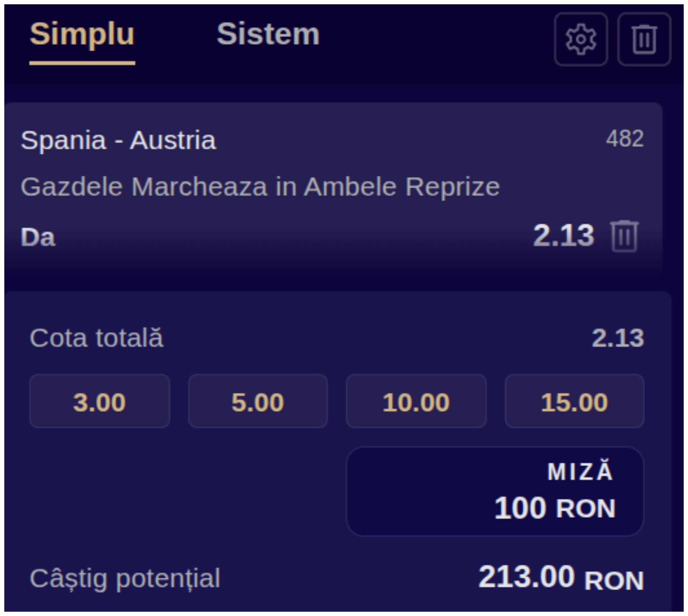Click the 213.00 RON potential winnings
Image resolution: width=688 pixels, height=616 pixels.
pyautogui.click(x=561, y=577)
